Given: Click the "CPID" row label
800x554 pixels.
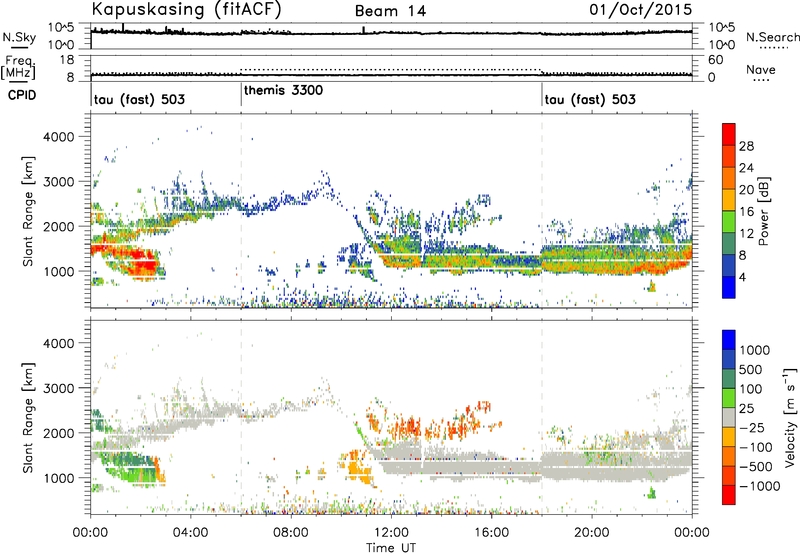Looking at the screenshot, I should click(x=22, y=95).
